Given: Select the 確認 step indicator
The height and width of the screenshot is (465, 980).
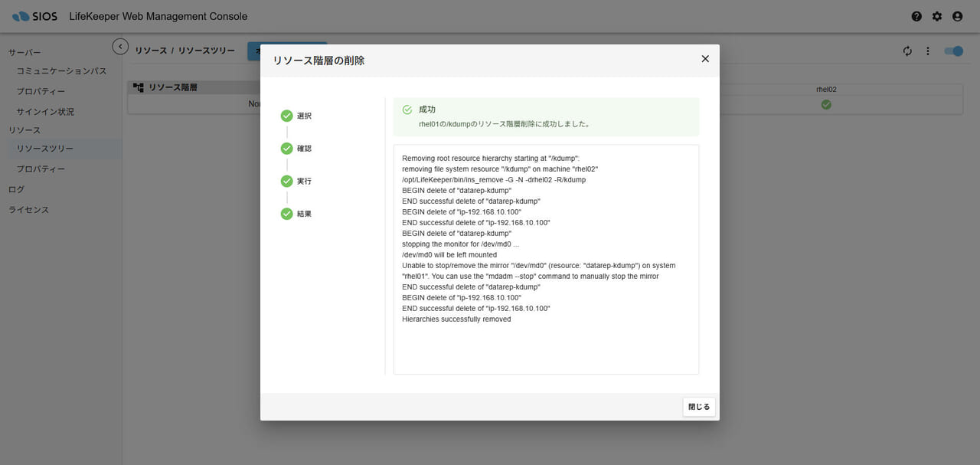Looking at the screenshot, I should tap(287, 149).
